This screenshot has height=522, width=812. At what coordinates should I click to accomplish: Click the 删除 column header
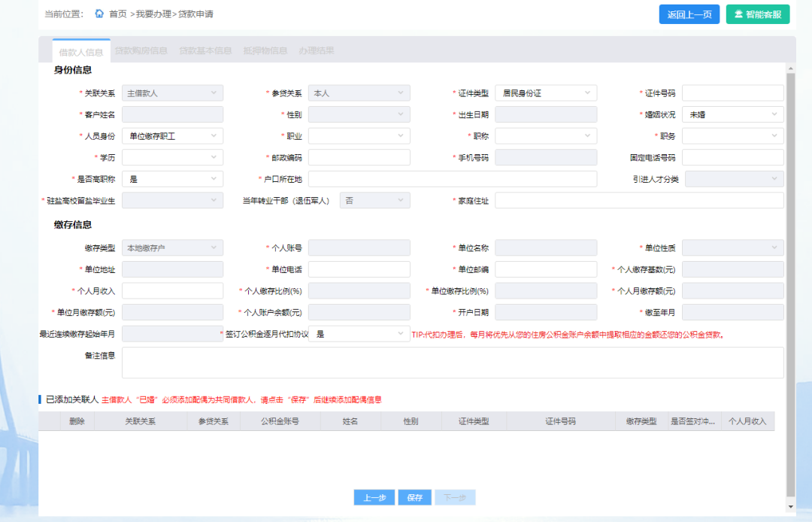(x=77, y=421)
